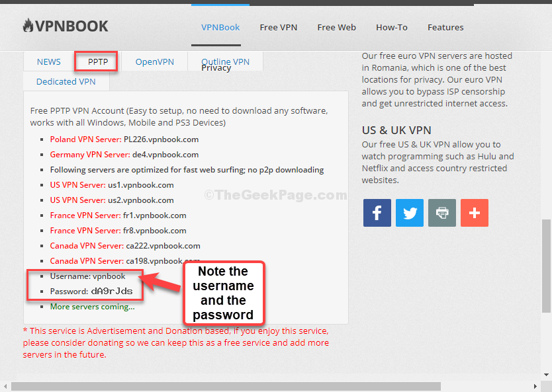Image resolution: width=552 pixels, height=392 pixels.
Task: Open the How-To menu item
Action: (x=392, y=27)
